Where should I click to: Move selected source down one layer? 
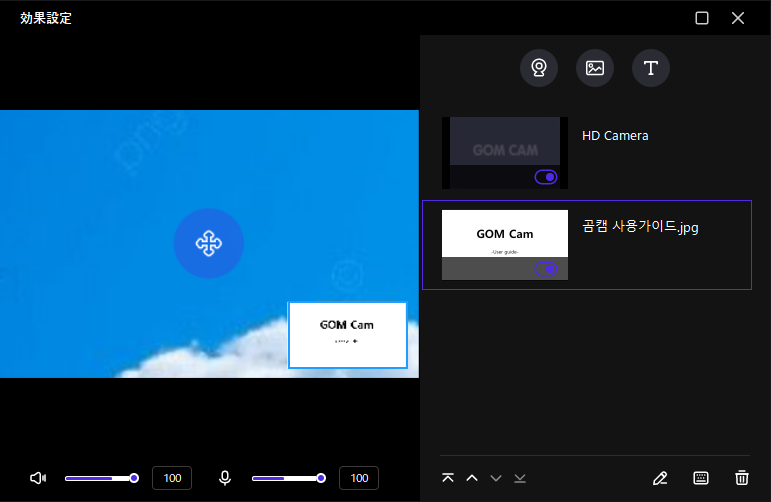[496, 478]
